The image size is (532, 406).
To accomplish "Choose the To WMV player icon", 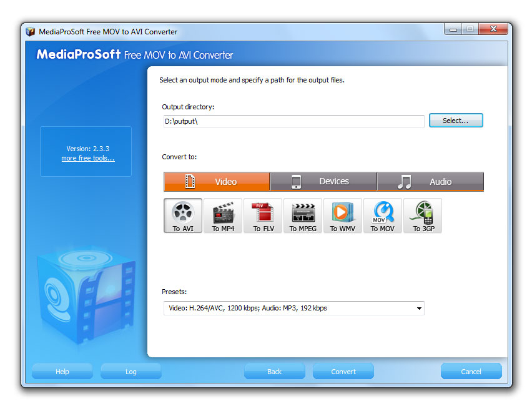I will (343, 215).
